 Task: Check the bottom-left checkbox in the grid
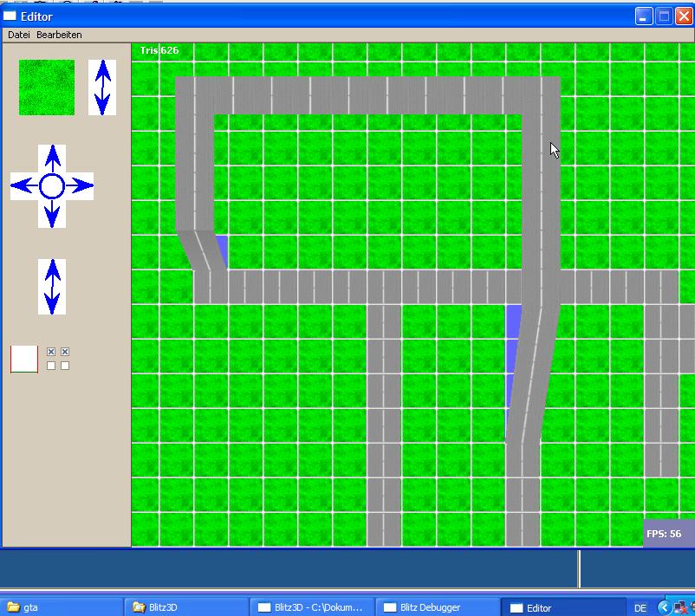[x=51, y=366]
